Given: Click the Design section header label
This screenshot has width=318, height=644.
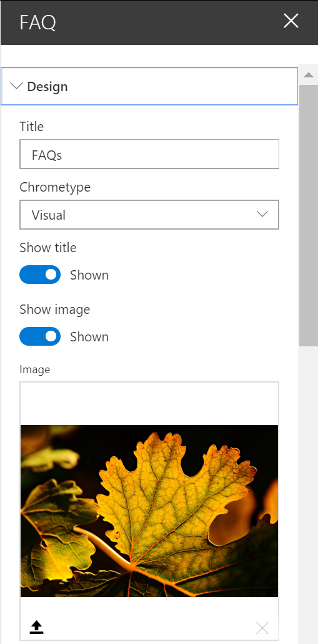Looking at the screenshot, I should pyautogui.click(x=47, y=87).
